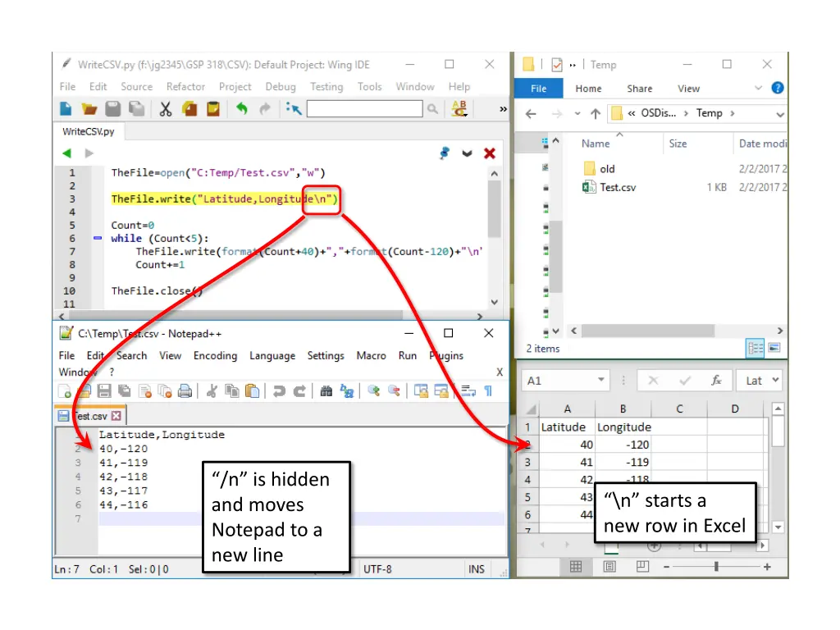This screenshot has width=840, height=630.
Task: Click Show All Characters pilcrow icon in Notepad++
Action: pyautogui.click(x=489, y=391)
